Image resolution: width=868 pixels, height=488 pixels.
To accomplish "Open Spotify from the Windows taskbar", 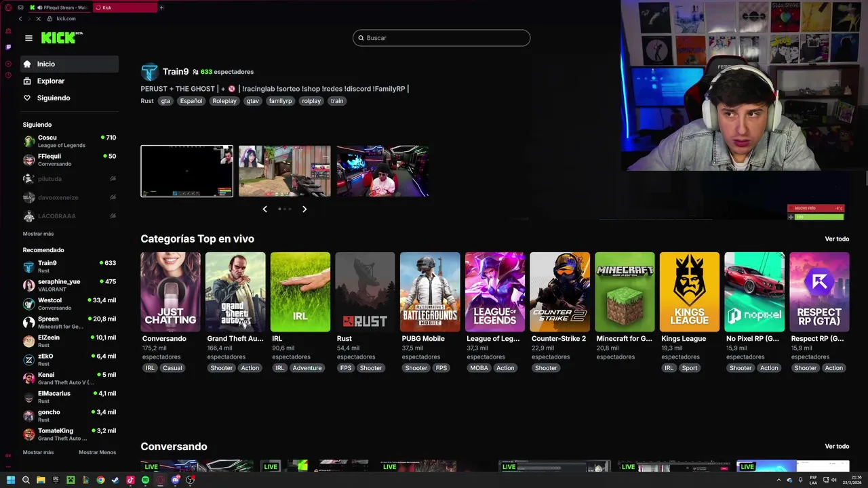I will click(145, 480).
